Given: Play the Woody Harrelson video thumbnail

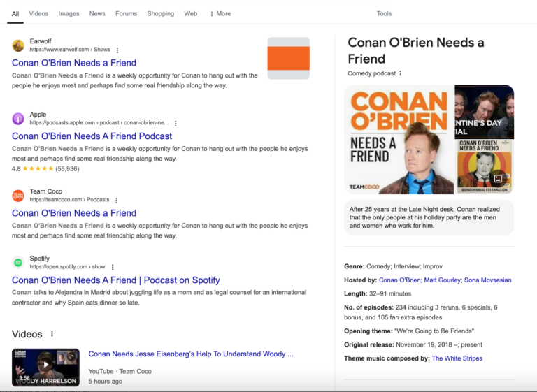Looking at the screenshot, I should pyautogui.click(x=46, y=368).
